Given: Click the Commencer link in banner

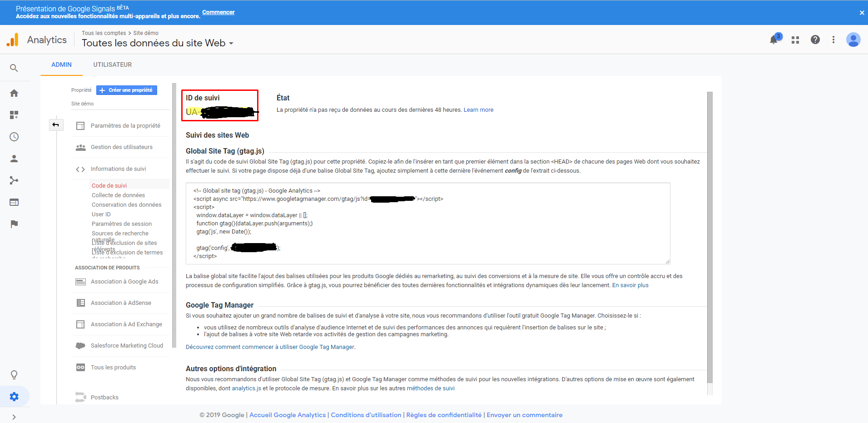Looking at the screenshot, I should tap(218, 12).
